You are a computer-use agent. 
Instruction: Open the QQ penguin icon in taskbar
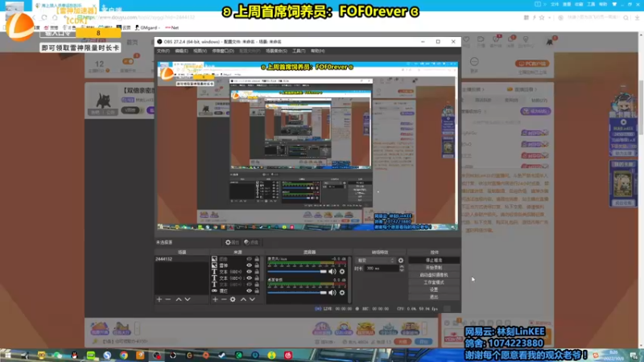74,355
